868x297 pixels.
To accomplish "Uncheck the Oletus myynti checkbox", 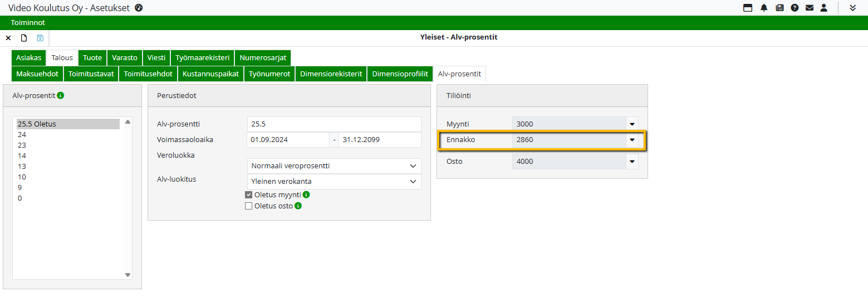I will 249,195.
